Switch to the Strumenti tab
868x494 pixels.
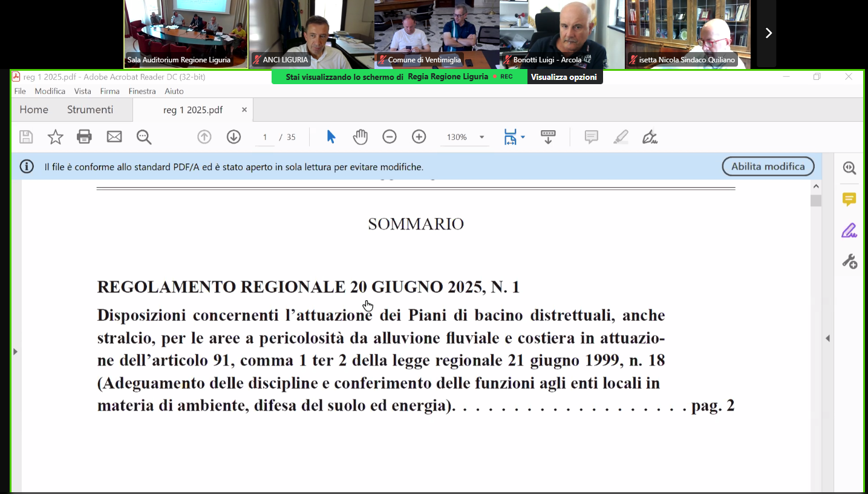(90, 110)
